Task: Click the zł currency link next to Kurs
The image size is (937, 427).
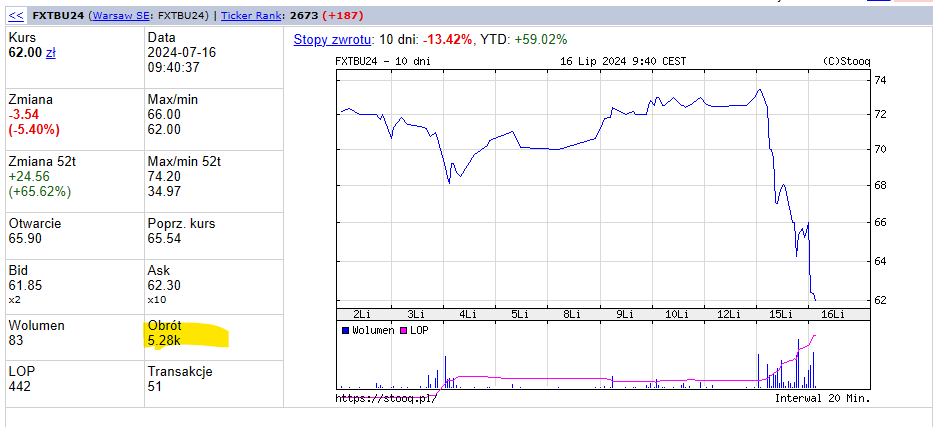Action: 51,53
